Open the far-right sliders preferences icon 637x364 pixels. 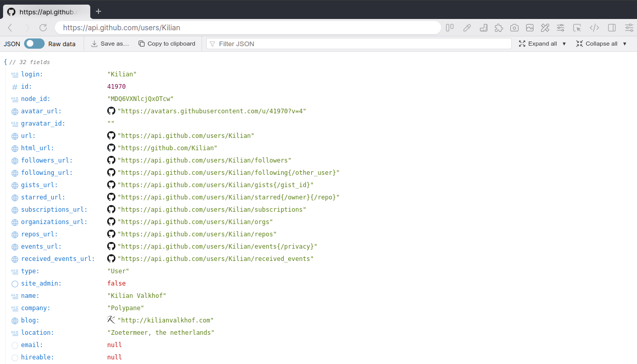(x=629, y=28)
